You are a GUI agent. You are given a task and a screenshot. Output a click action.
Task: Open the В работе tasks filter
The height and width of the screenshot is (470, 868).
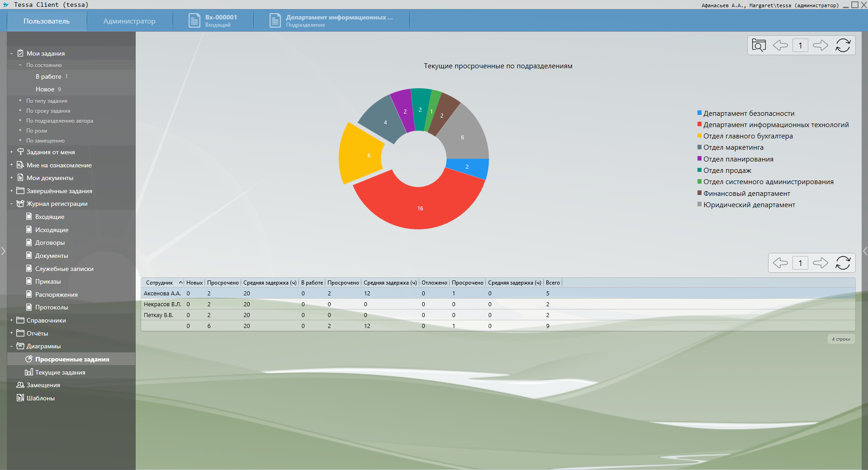click(48, 76)
